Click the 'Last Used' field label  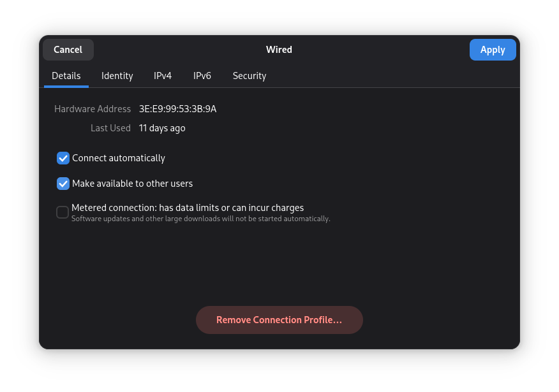(110, 128)
